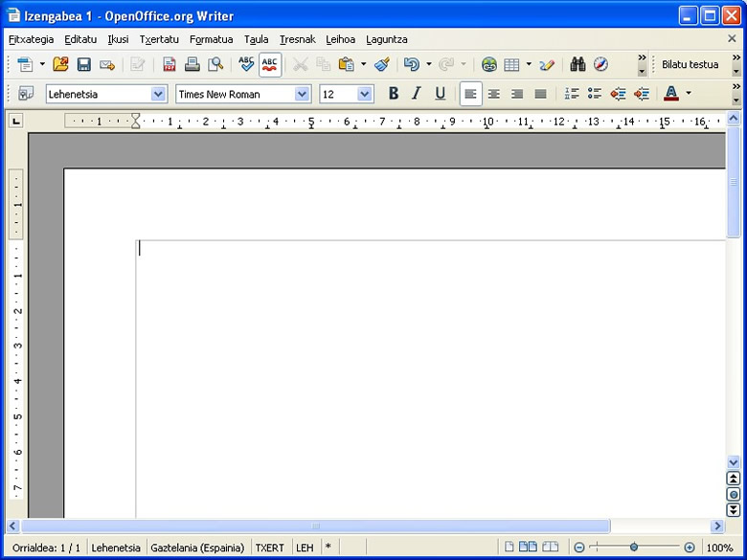Image resolution: width=747 pixels, height=560 pixels.
Task: Open the Print Preview icon
Action: point(215,64)
